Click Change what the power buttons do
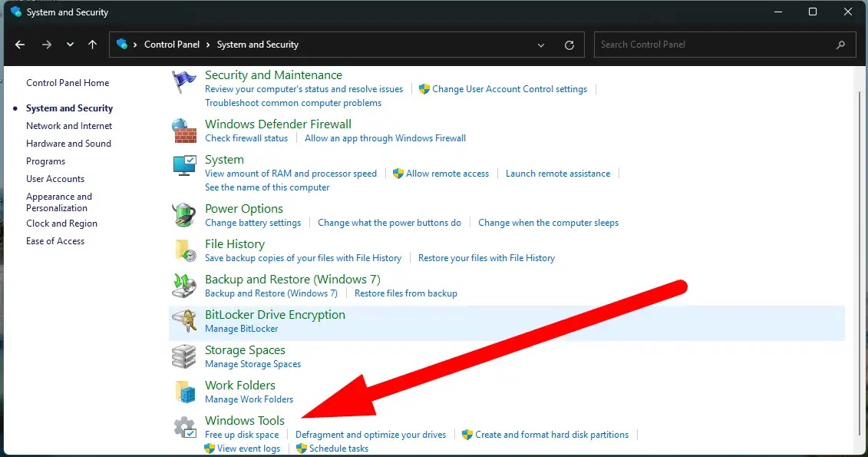Viewport: 868px width, 457px height. click(x=389, y=223)
